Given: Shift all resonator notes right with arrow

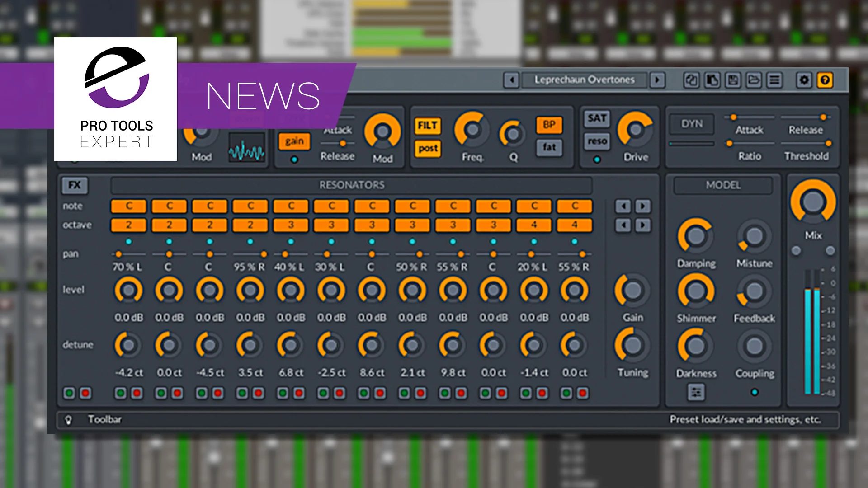Looking at the screenshot, I should pos(643,206).
